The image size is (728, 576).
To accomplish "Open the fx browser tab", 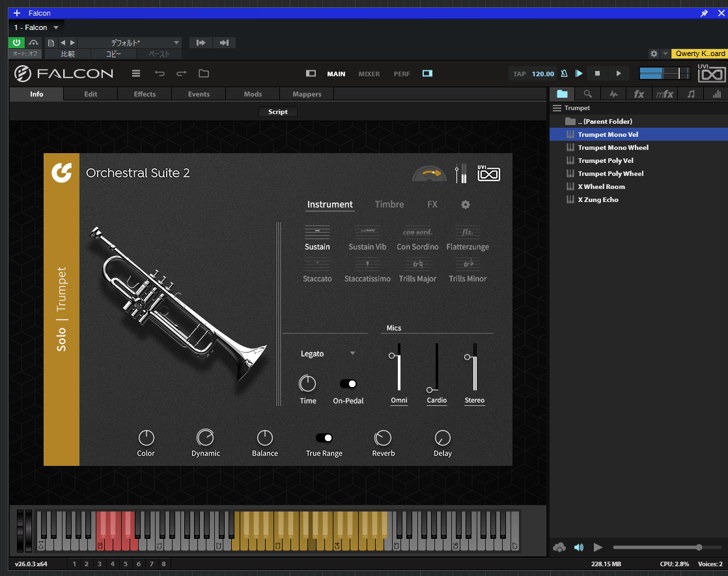I will pos(639,94).
